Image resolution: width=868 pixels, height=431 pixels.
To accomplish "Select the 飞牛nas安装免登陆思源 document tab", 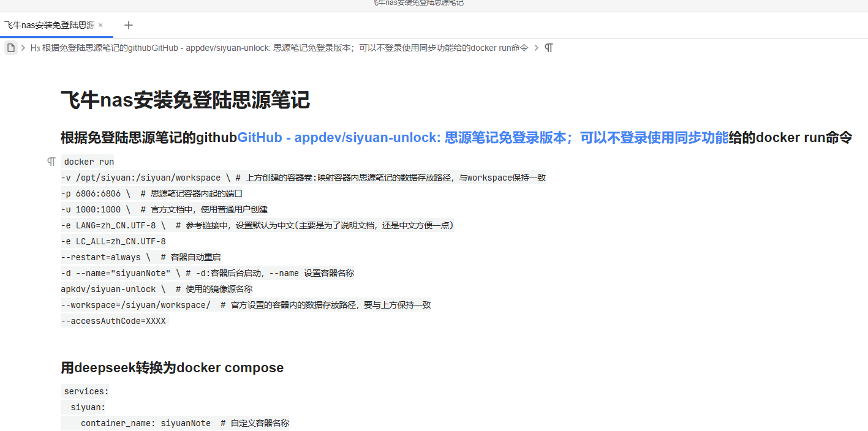I will (49, 25).
